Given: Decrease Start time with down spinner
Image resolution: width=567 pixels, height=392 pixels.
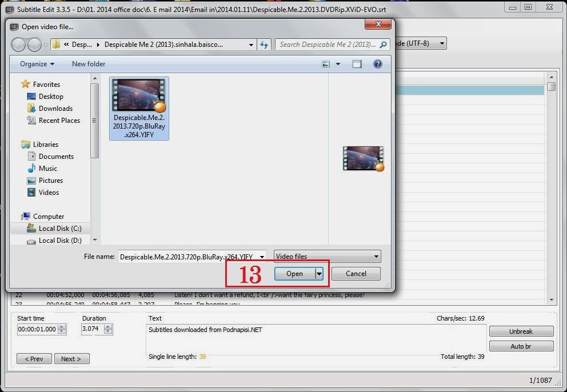Looking at the screenshot, I should pyautogui.click(x=62, y=331).
